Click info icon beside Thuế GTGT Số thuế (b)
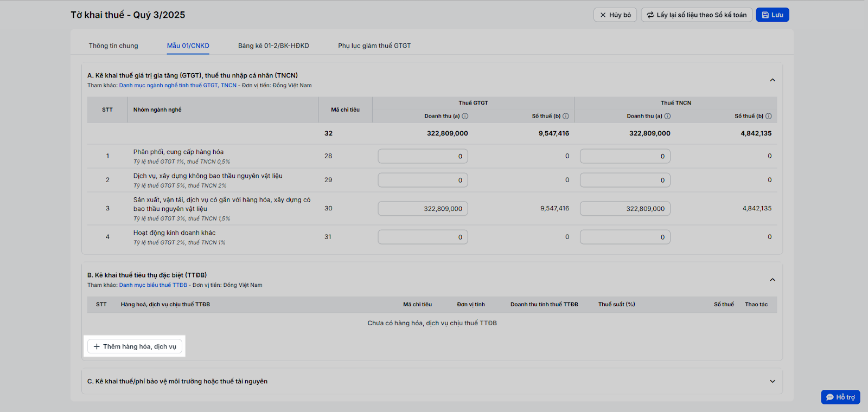This screenshot has height=412, width=868. point(566,116)
